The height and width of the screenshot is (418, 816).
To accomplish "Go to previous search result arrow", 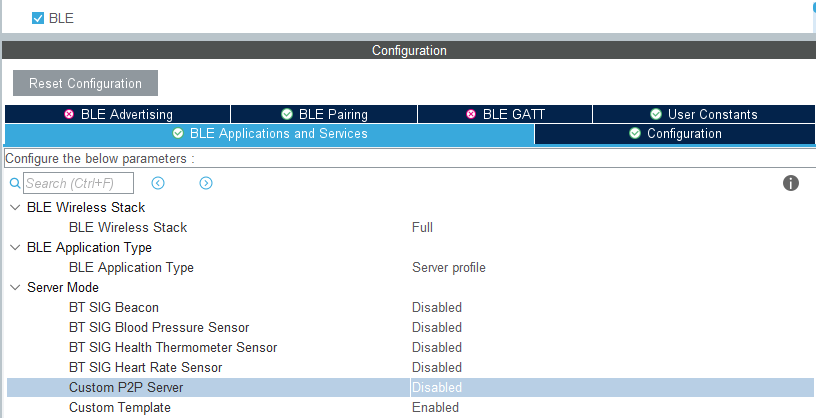I will click(158, 183).
